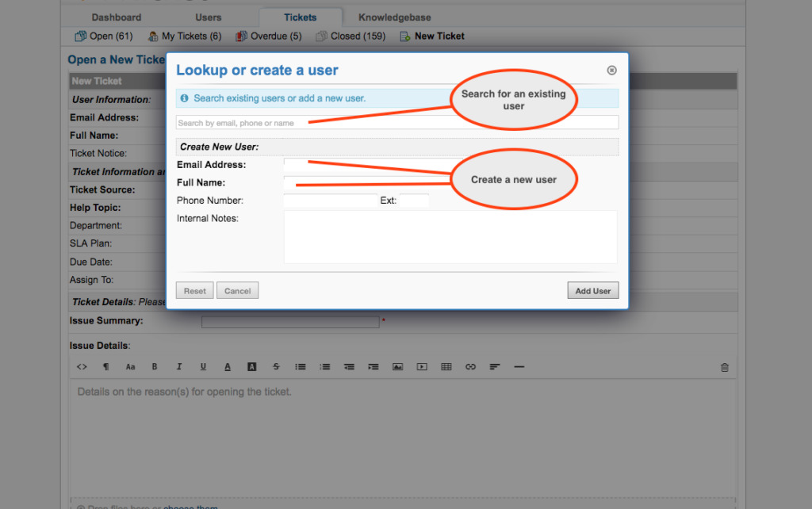Toggle bold formatting in issue details
812x509 pixels.
pos(155,366)
